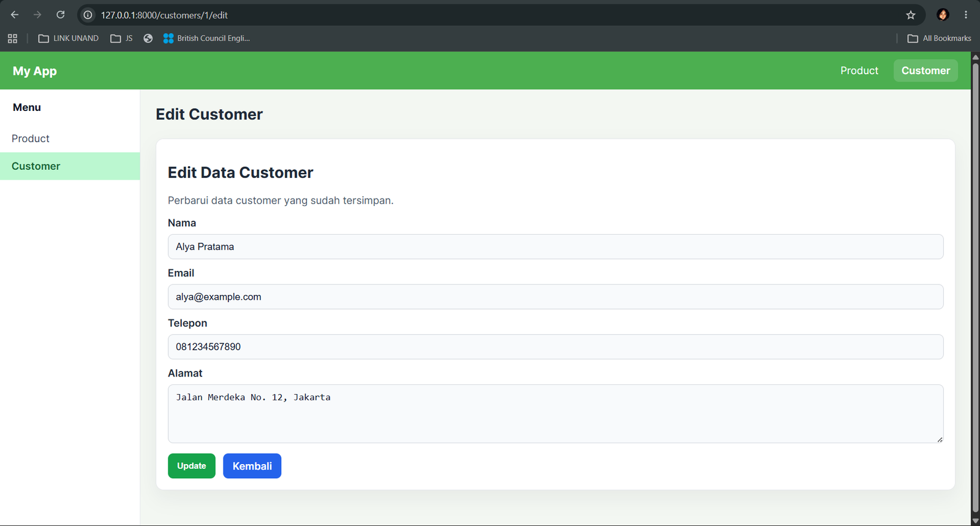The height and width of the screenshot is (526, 980).
Task: Go back with the browser back arrow
Action: click(x=15, y=15)
